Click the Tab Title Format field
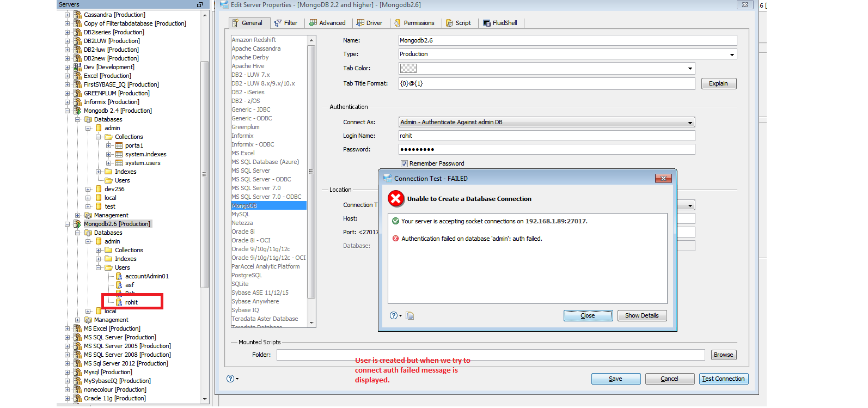Screen dimensions: 868x408 [547, 83]
